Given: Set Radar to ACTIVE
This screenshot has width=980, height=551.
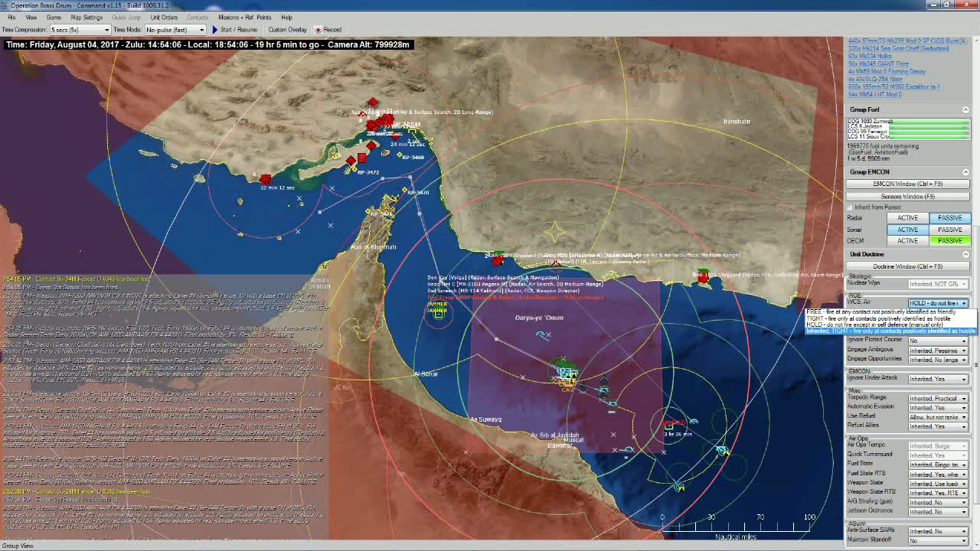Looking at the screenshot, I should pyautogui.click(x=907, y=218).
